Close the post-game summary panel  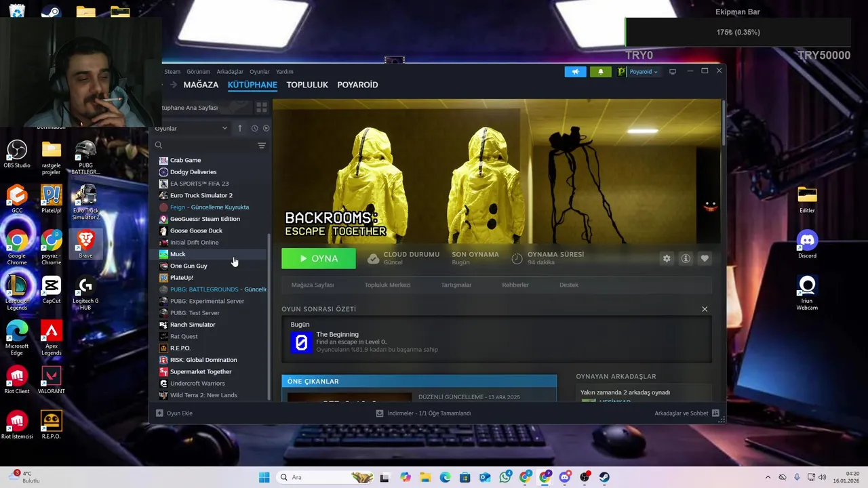705,309
